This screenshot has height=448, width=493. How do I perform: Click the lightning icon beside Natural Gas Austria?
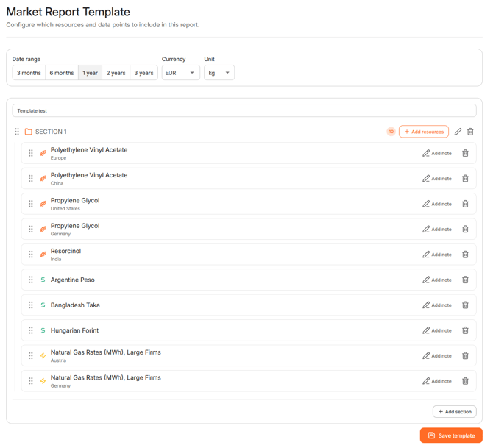point(43,355)
